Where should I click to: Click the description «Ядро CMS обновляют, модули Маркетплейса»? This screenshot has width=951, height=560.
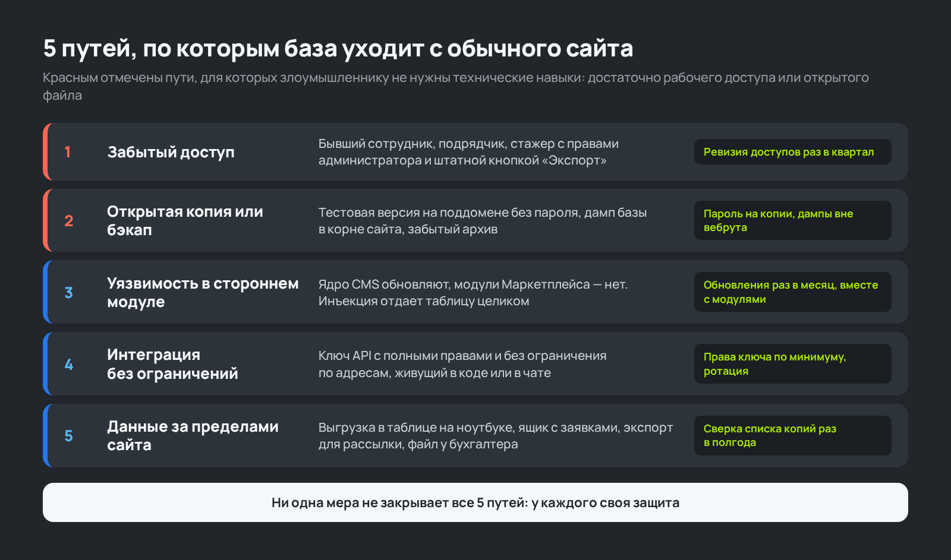point(473,293)
